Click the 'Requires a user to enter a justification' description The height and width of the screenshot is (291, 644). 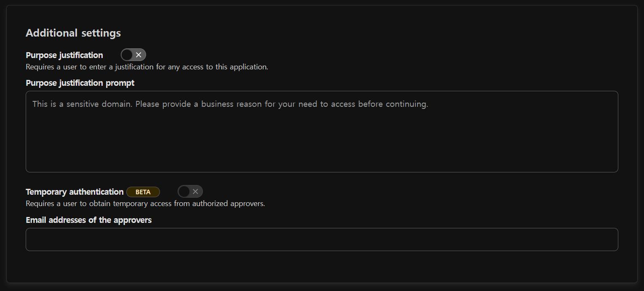[x=146, y=67]
